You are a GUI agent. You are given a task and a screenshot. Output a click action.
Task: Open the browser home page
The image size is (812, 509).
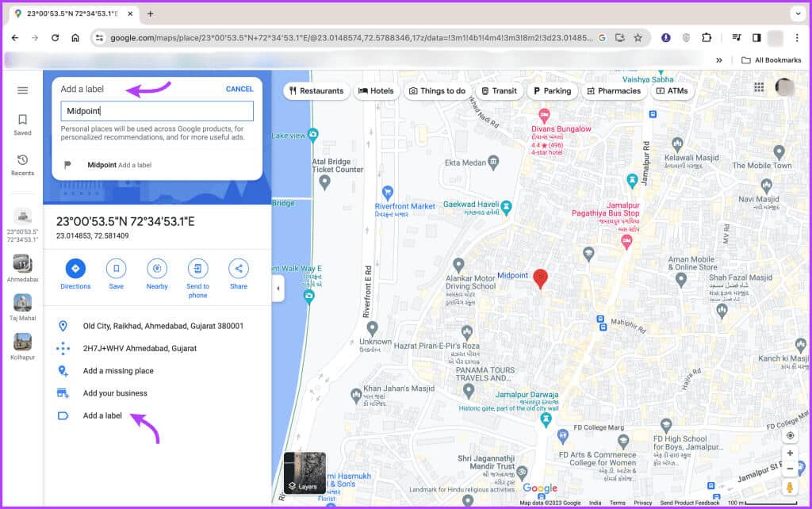pos(75,38)
